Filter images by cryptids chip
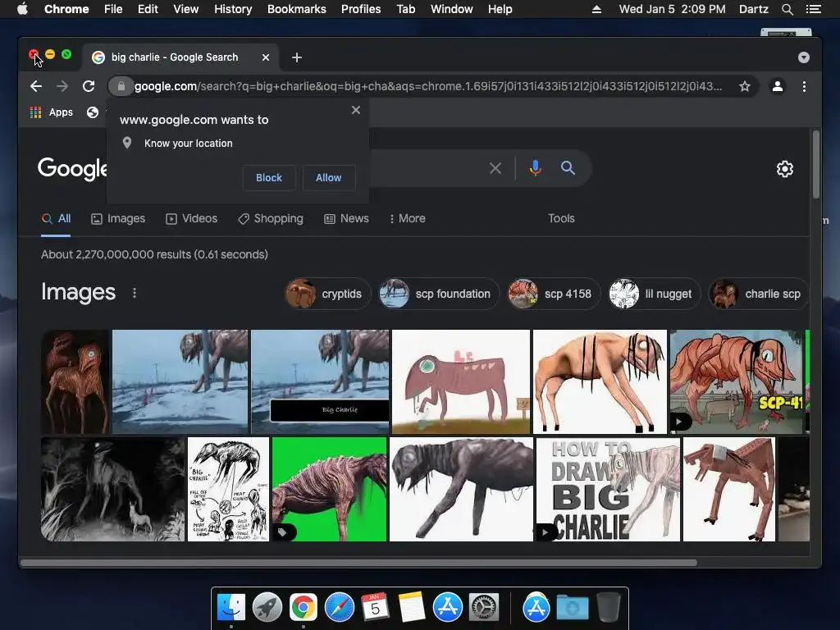 point(327,294)
